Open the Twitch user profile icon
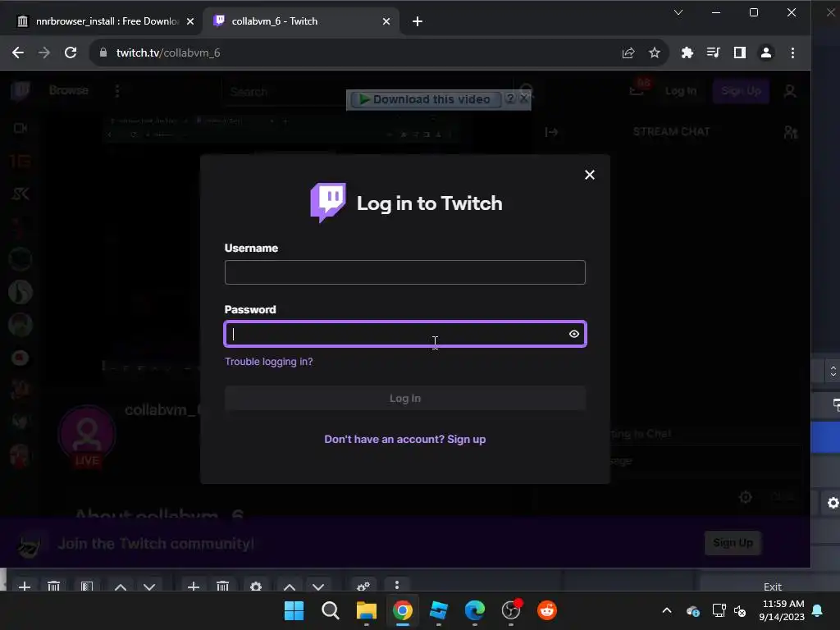 click(790, 91)
